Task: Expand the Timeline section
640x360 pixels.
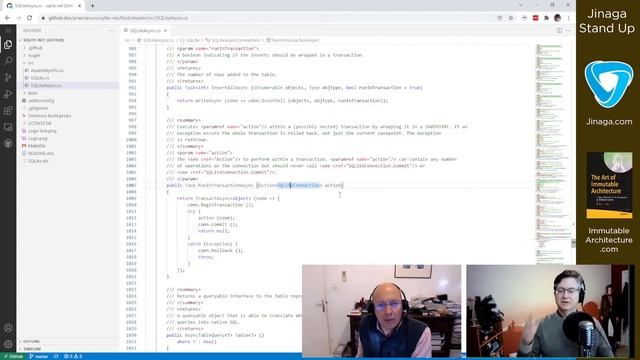Action: (x=32, y=349)
